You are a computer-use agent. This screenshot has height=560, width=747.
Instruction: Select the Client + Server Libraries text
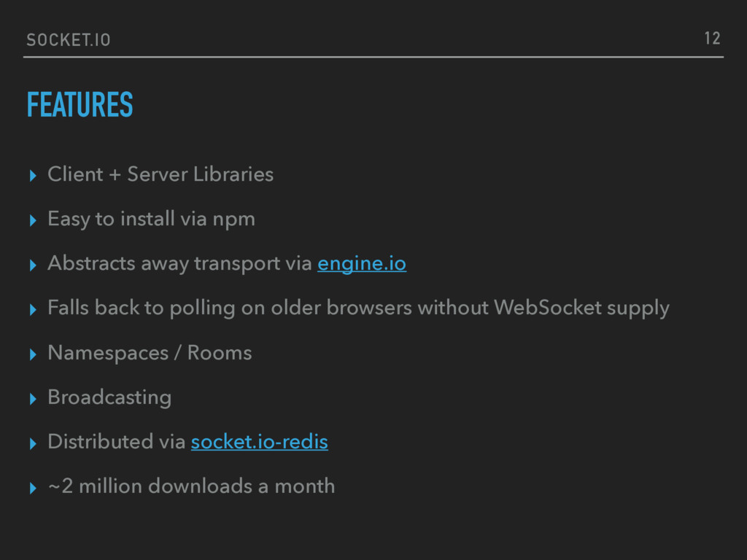[x=160, y=175]
